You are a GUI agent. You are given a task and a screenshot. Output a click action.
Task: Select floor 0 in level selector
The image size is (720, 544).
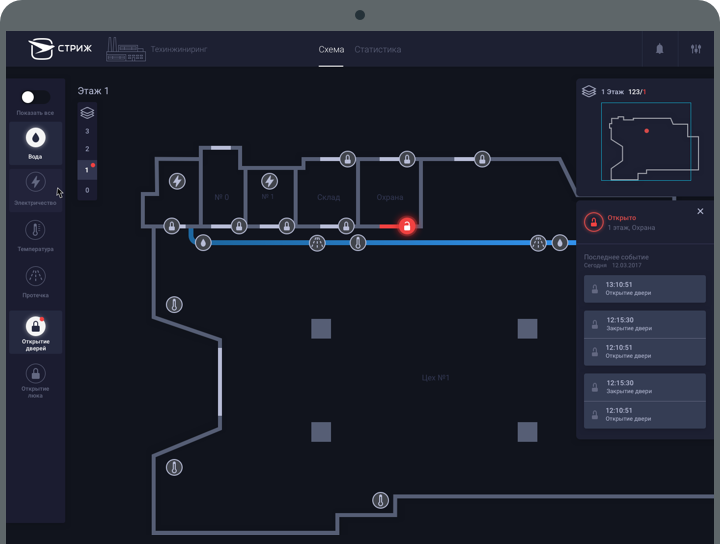[87, 190]
